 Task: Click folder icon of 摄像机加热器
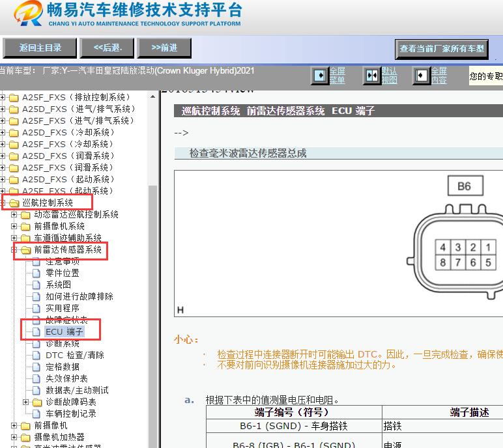[25, 437]
